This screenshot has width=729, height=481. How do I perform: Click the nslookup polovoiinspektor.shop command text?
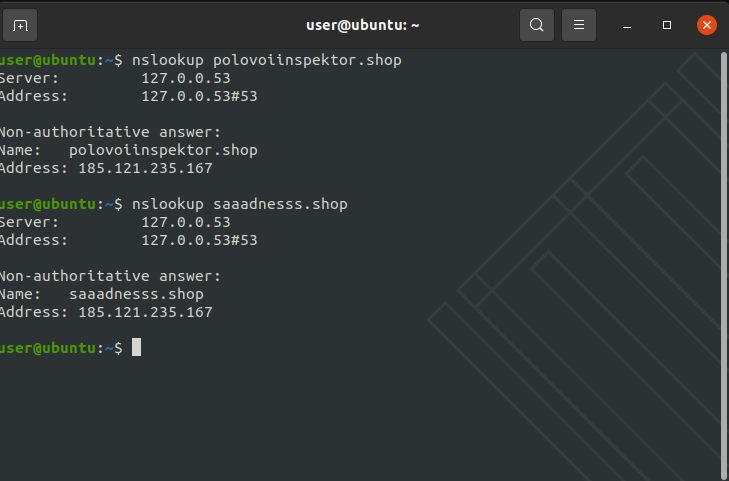pos(266,60)
